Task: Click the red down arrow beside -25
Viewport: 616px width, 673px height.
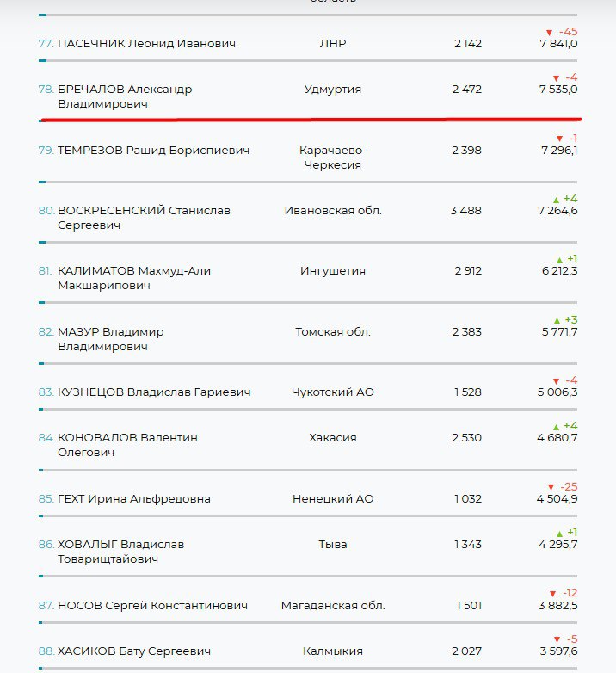Action: pyautogui.click(x=551, y=487)
